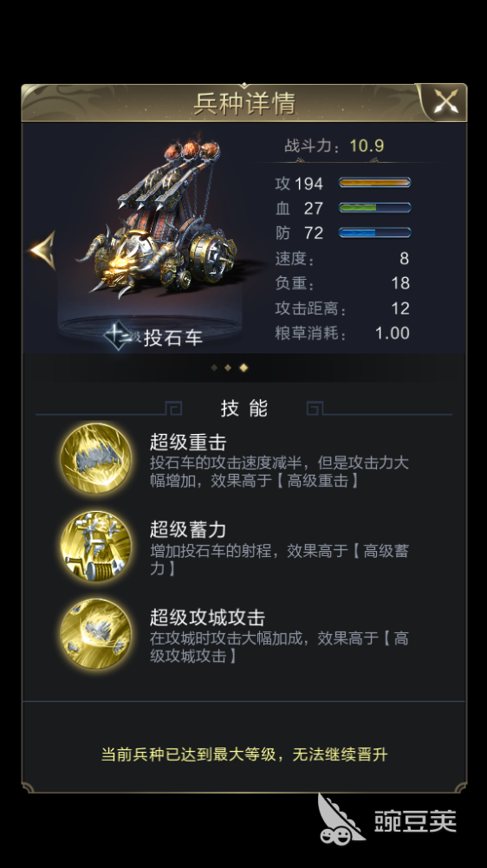Click the 豌豆荚 logo watermark

tap(388, 820)
